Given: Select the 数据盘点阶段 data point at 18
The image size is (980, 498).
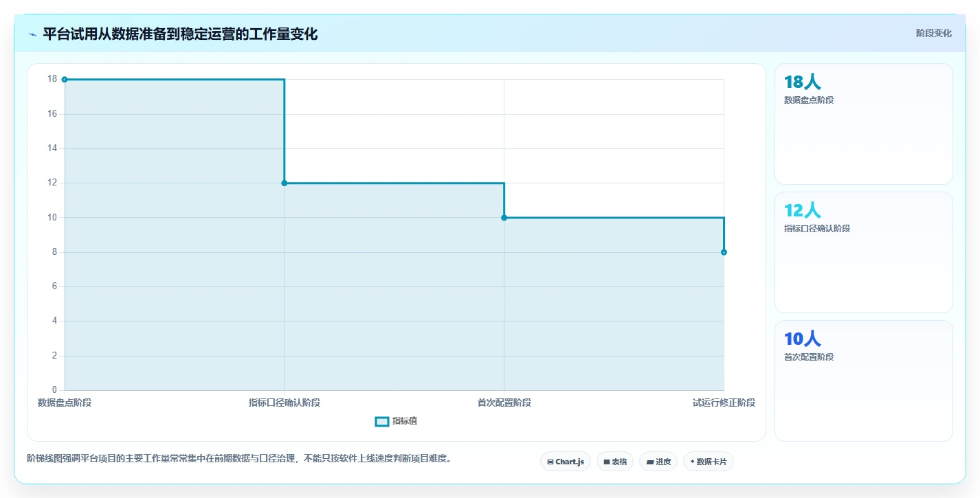Looking at the screenshot, I should pyautogui.click(x=65, y=80).
